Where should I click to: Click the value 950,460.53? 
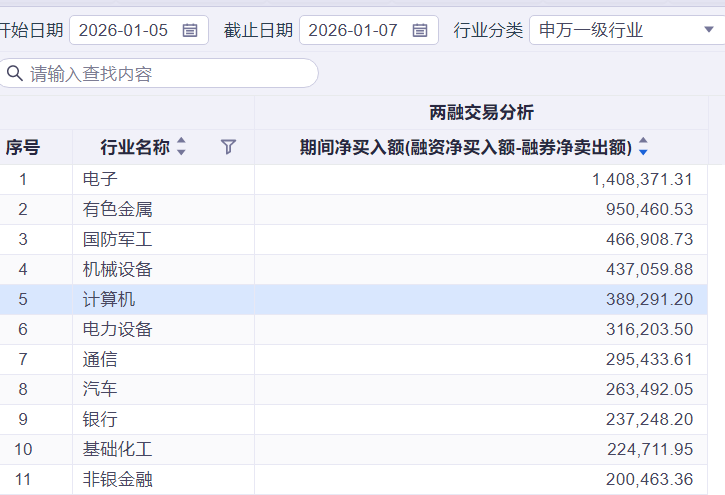(649, 209)
